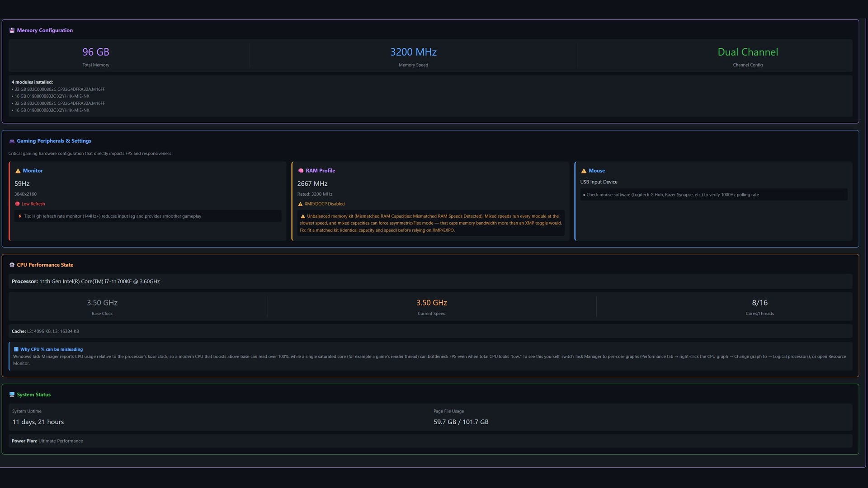Click the Mouse warning triangle icon
Image resolution: width=868 pixels, height=488 pixels.
(x=584, y=171)
